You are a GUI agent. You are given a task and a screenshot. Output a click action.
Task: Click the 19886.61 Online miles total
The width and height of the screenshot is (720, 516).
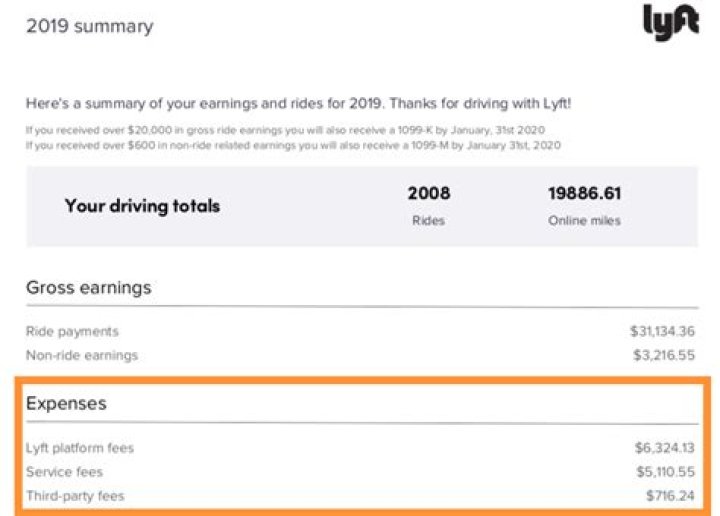click(x=584, y=193)
